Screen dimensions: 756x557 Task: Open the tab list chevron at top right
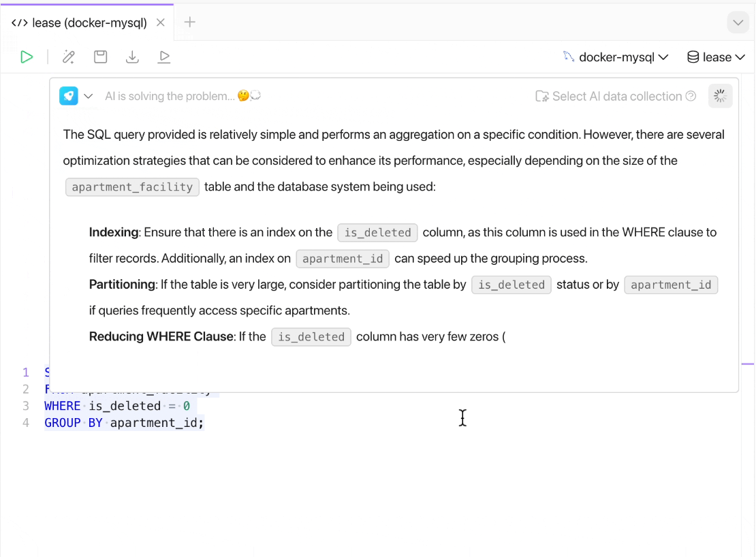(x=738, y=22)
